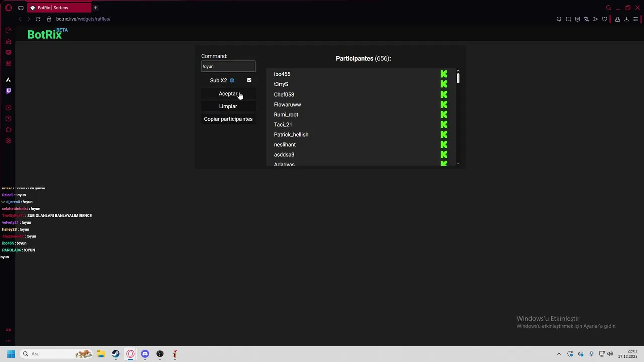Image resolution: width=644 pixels, height=362 pixels.
Task: Open sidebar Settings gear icon
Action: point(8,141)
